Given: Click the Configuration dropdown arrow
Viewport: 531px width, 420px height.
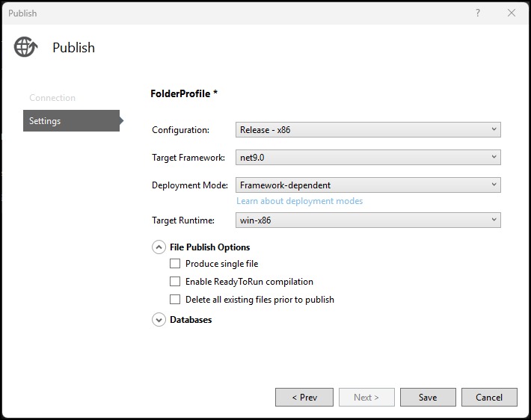Looking at the screenshot, I should point(494,129).
